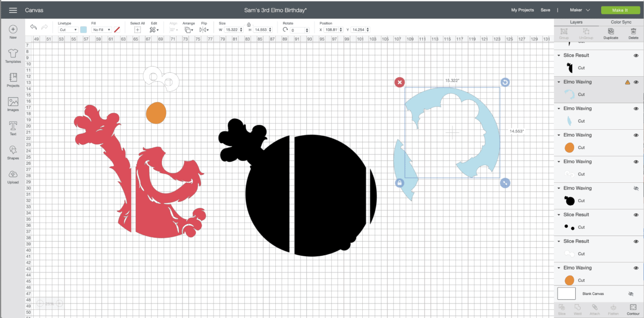
Task: Toggle the size lock between W and H fields
Action: tap(248, 25)
